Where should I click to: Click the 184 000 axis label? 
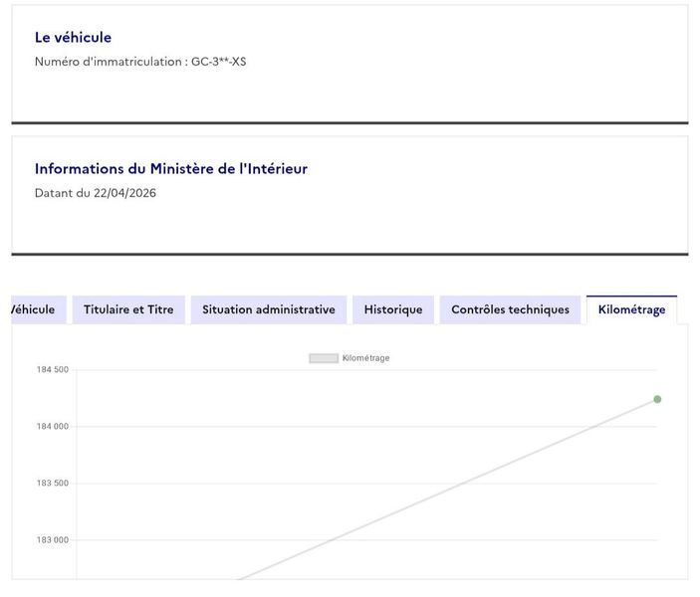[x=53, y=427]
